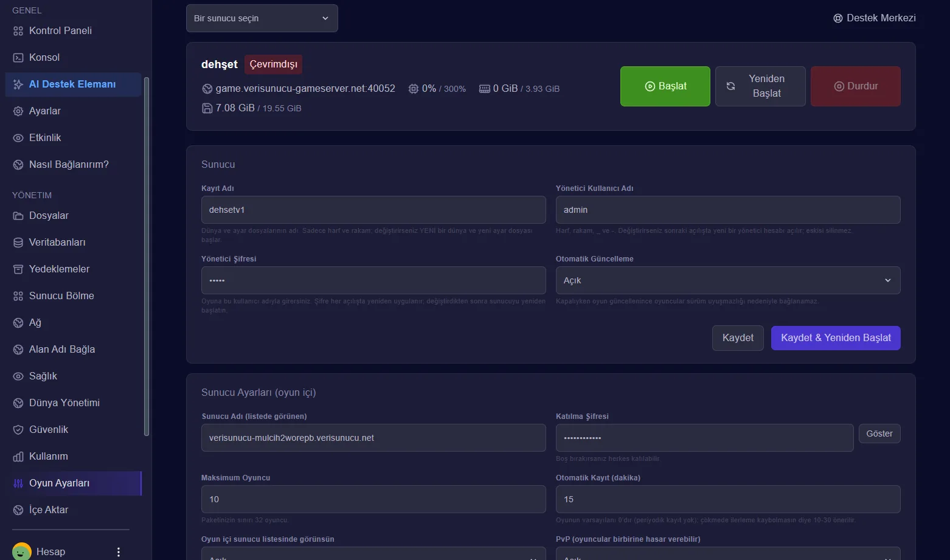Open the Otomatik Güncelleme dropdown
The height and width of the screenshot is (560, 950).
pos(728,280)
